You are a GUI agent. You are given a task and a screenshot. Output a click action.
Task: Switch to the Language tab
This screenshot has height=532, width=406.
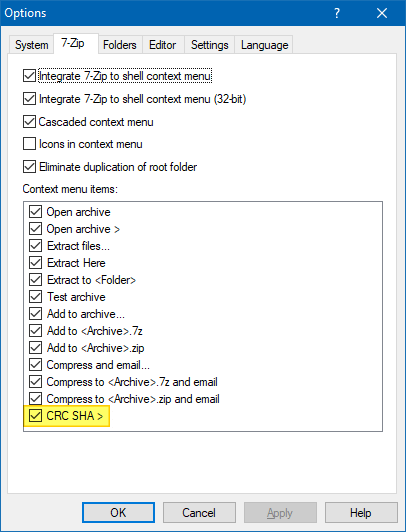265,45
